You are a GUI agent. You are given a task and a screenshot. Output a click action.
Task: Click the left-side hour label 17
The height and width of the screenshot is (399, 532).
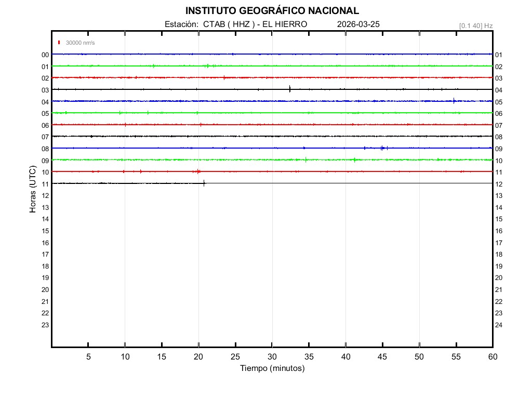click(45, 254)
